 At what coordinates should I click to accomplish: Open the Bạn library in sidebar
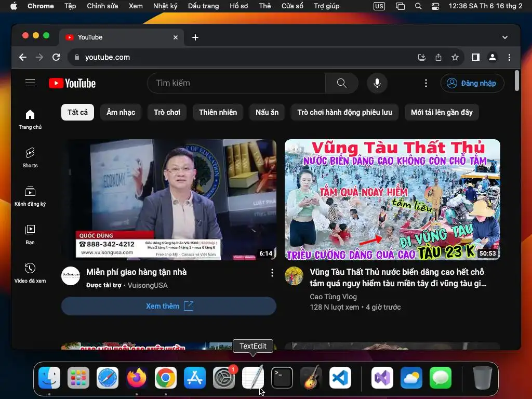[30, 234]
